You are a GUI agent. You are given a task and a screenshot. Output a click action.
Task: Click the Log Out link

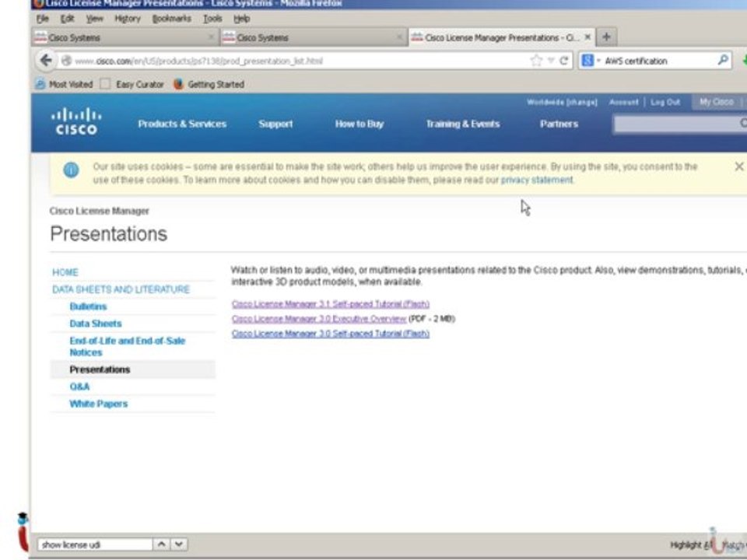(x=665, y=102)
